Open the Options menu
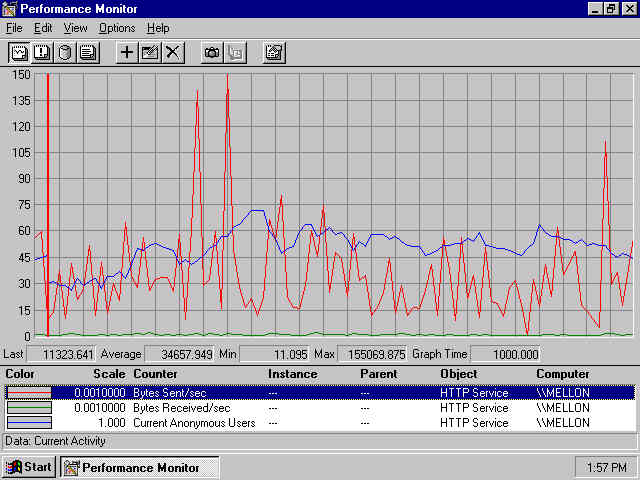 coord(117,28)
